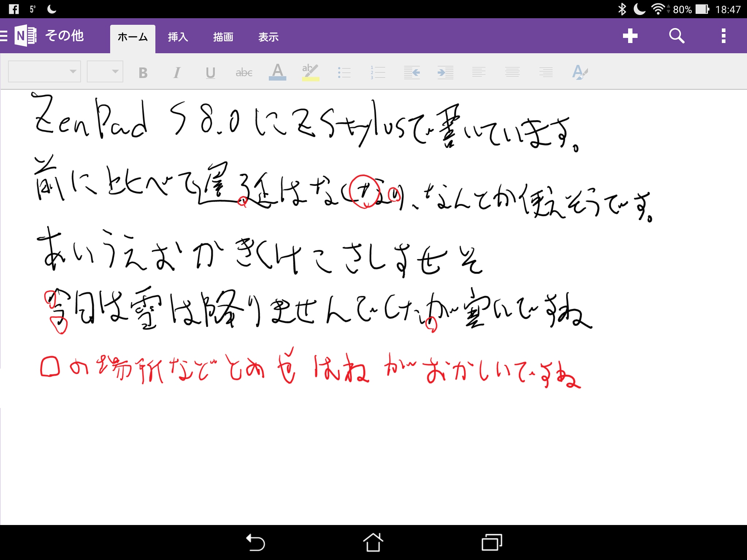747x560 pixels.
Task: Apply strikethrough formatting
Action: [244, 73]
